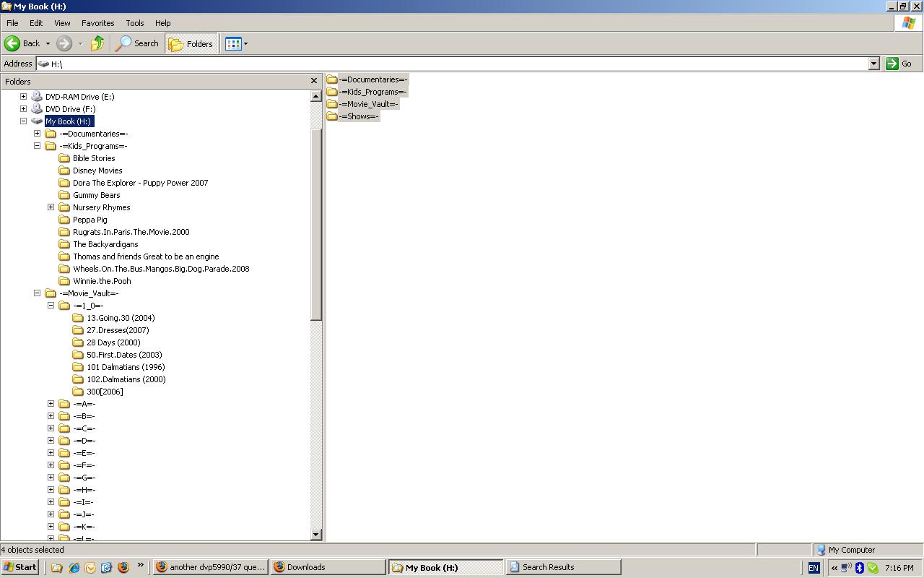
Task: Select Wheels.On.The.Bus folder in tree
Action: [161, 269]
